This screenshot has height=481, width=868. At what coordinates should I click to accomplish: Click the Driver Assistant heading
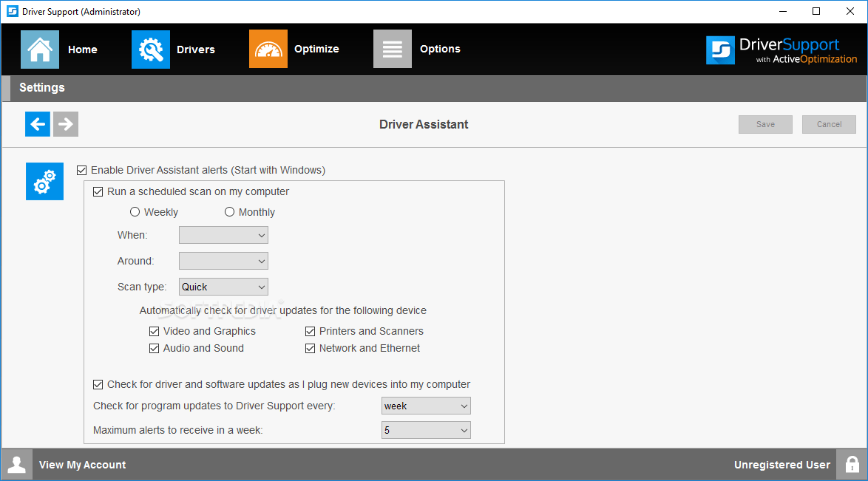(424, 125)
